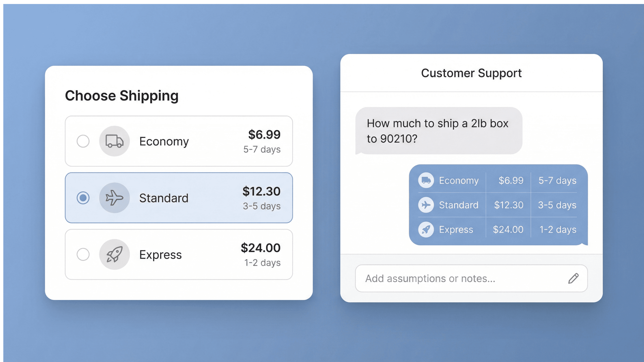This screenshot has width=644, height=362.
Task: Click the Express shipping option label
Action: point(161,255)
